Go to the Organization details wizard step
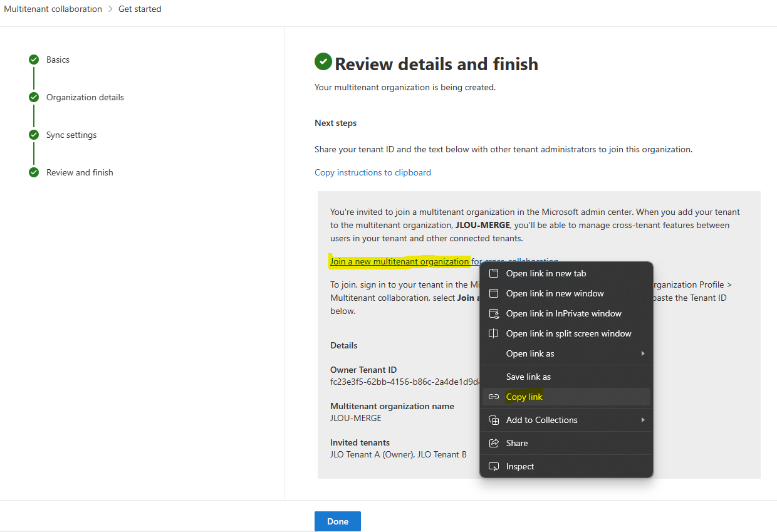The image size is (777, 532). coord(85,97)
